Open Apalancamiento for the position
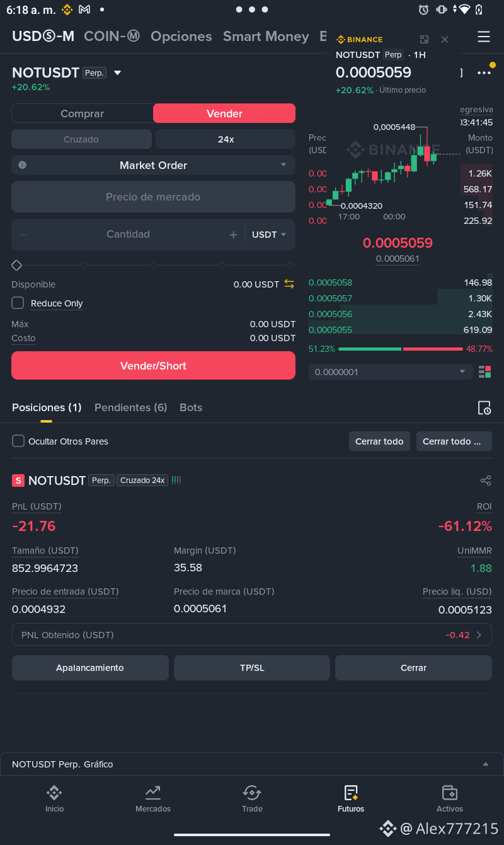Viewport: 504px width, 845px height. point(90,668)
